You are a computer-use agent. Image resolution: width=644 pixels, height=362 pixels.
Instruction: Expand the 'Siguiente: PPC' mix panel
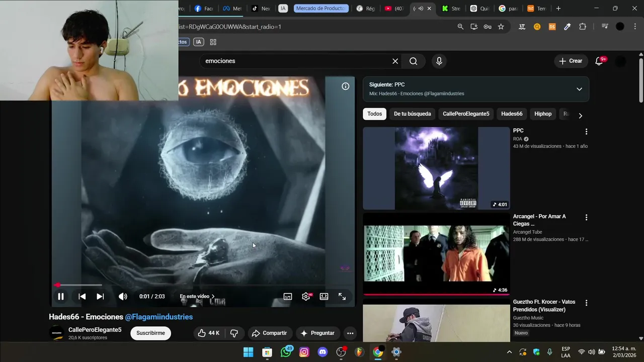coord(579,89)
